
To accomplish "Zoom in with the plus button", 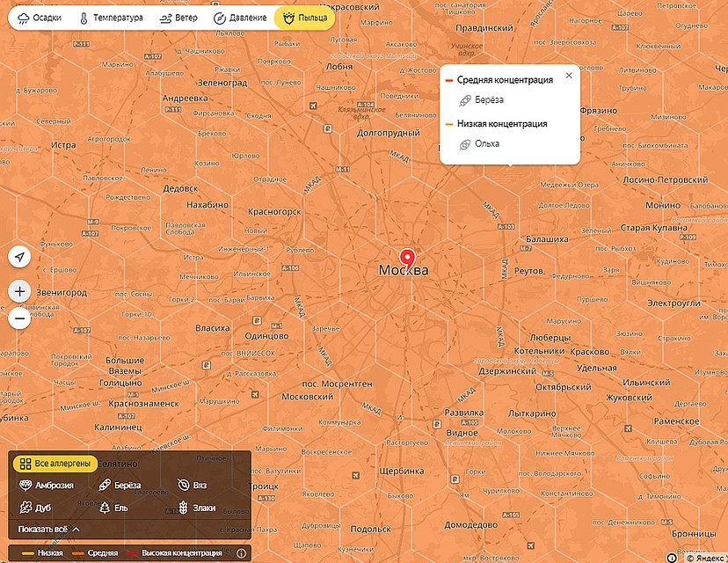I will tap(19, 291).
